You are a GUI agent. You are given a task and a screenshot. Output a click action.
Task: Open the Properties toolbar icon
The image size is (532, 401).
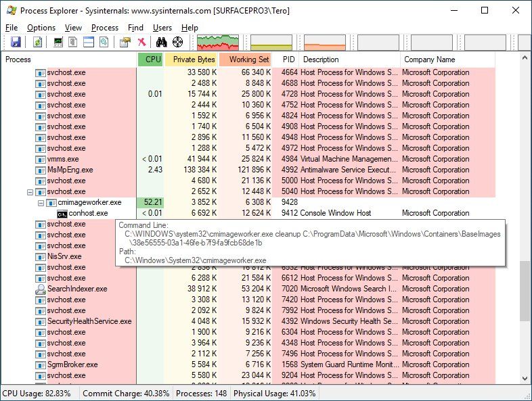coord(125,42)
